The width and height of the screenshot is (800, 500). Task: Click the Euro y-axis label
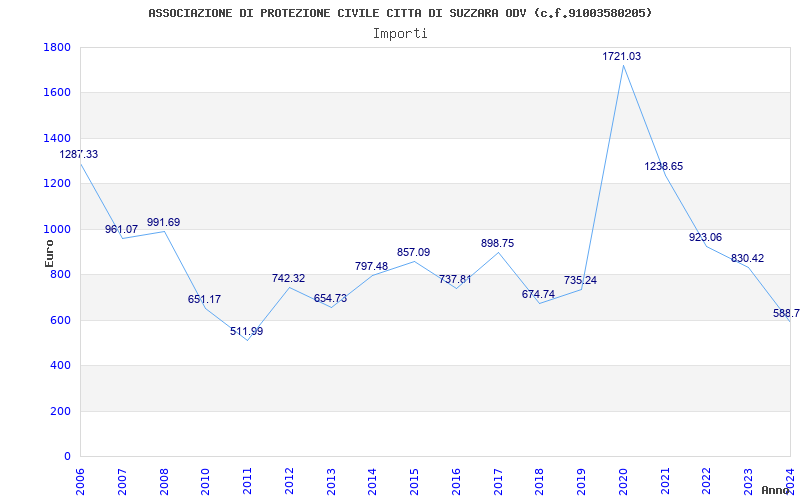pyautogui.click(x=49, y=253)
